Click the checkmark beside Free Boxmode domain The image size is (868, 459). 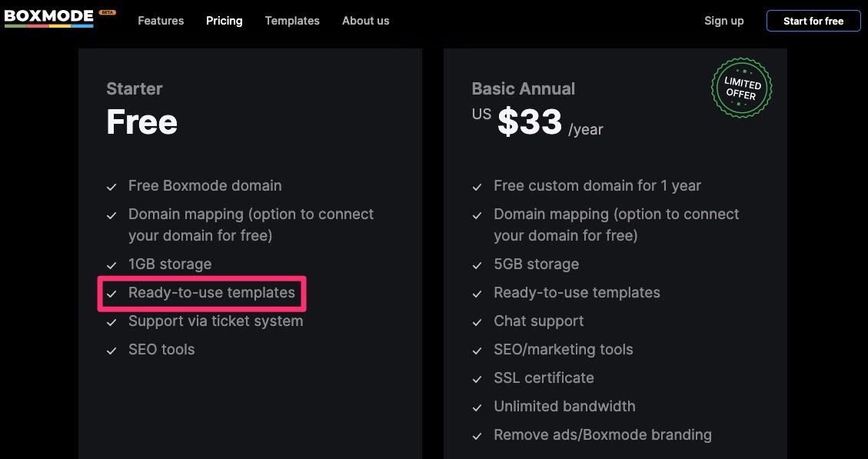[111, 187]
